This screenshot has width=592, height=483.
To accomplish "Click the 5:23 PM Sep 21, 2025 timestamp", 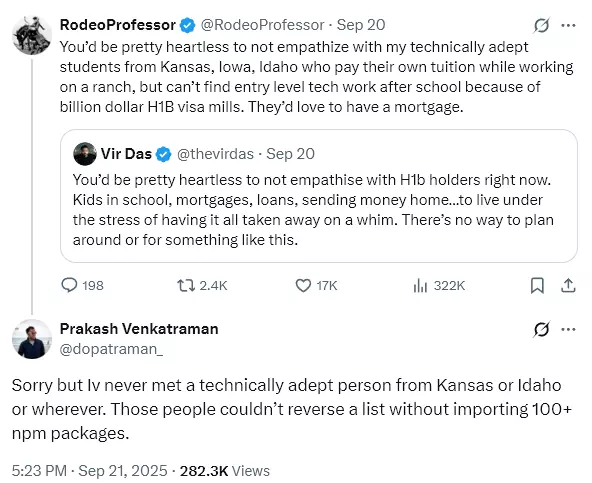I will coord(89,471).
